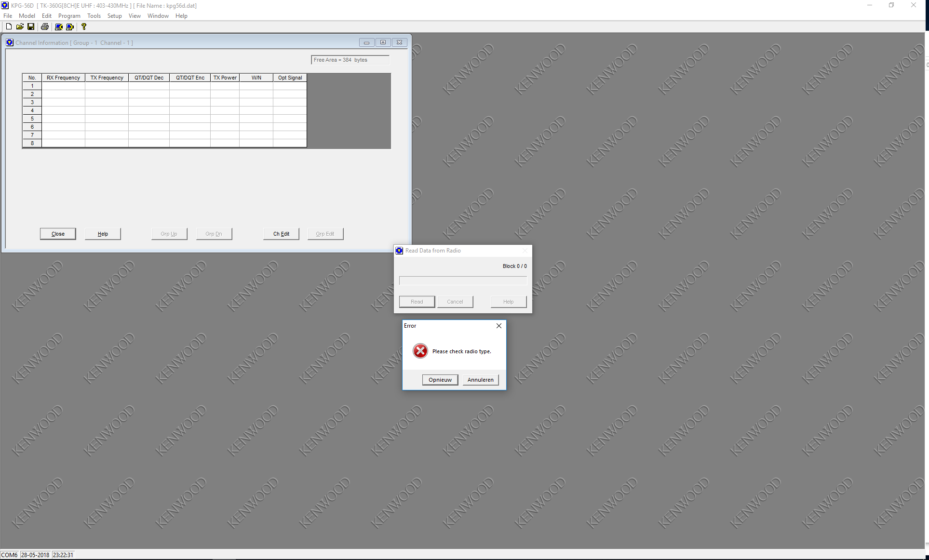Click 'Please check radio type.' message text
Viewport: 929px width, 560px height.
point(462,351)
